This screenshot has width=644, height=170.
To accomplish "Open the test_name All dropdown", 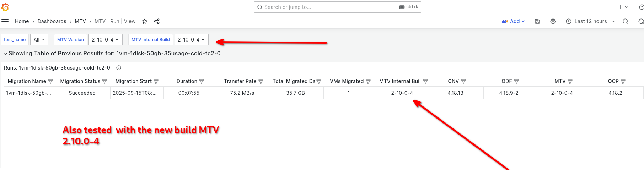I will pyautogui.click(x=39, y=40).
